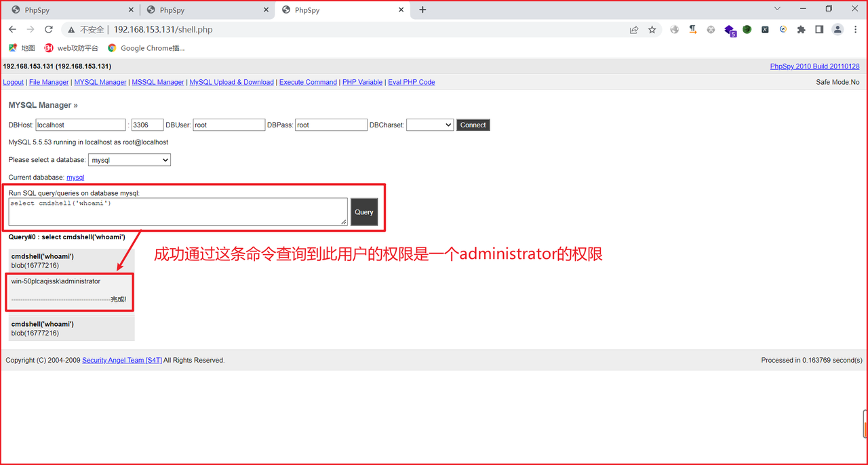868x465 pixels.
Task: Open the DBCharset dropdown
Action: pos(430,125)
